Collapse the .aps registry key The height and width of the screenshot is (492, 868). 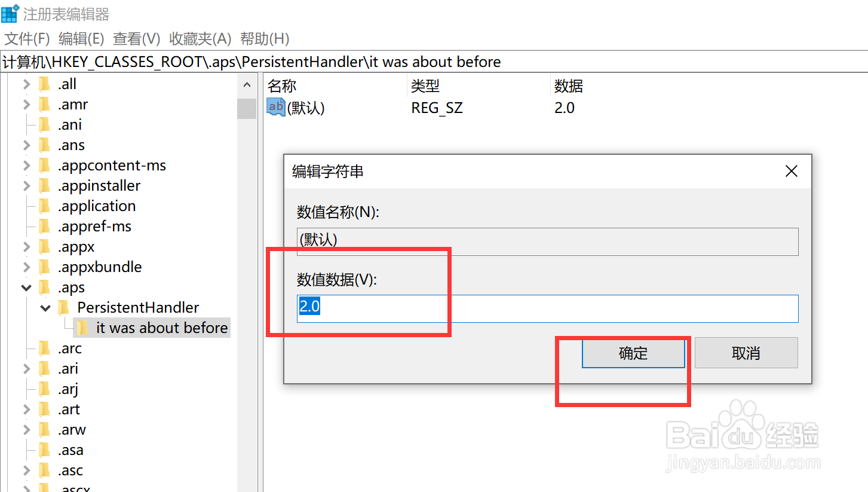26,287
